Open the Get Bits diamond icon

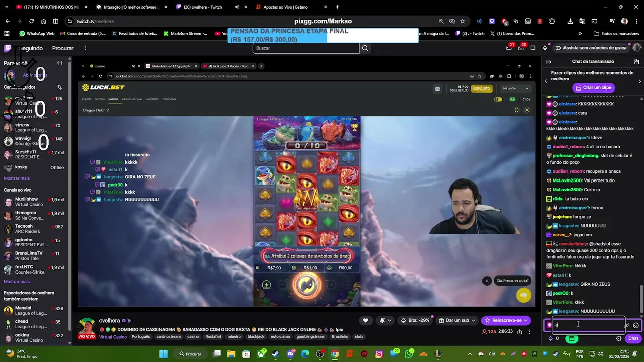pos(545,48)
